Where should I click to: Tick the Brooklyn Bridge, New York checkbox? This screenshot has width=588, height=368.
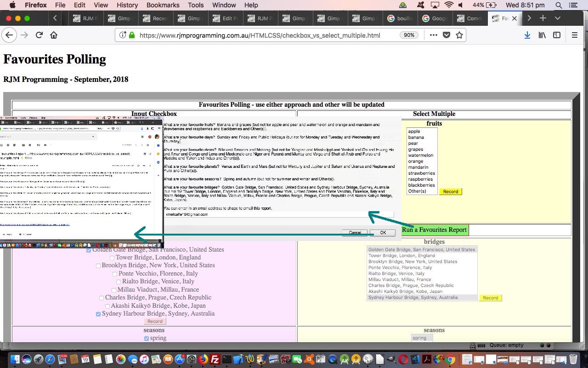tap(98, 266)
